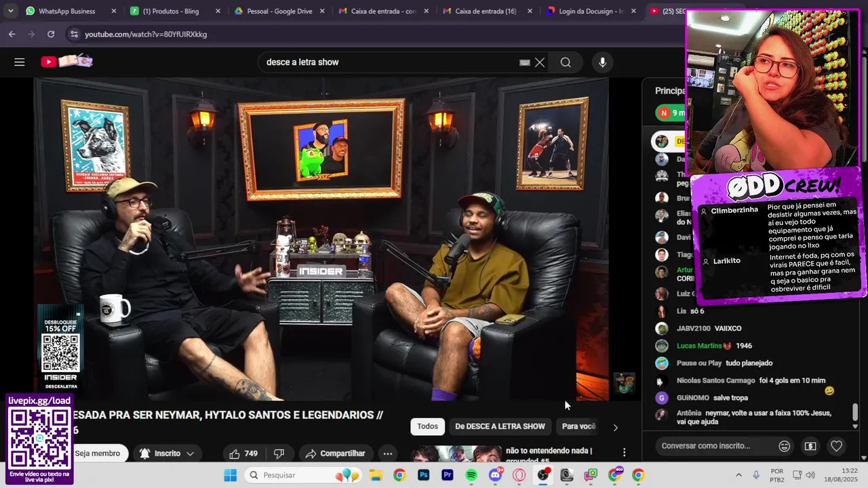This screenshot has width=868, height=488.
Task: Click POR PTB2 language indicator
Action: [x=777, y=475]
